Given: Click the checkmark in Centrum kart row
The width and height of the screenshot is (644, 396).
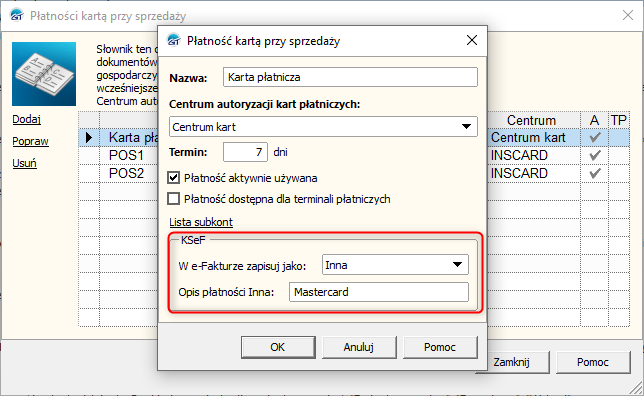Looking at the screenshot, I should [x=595, y=137].
